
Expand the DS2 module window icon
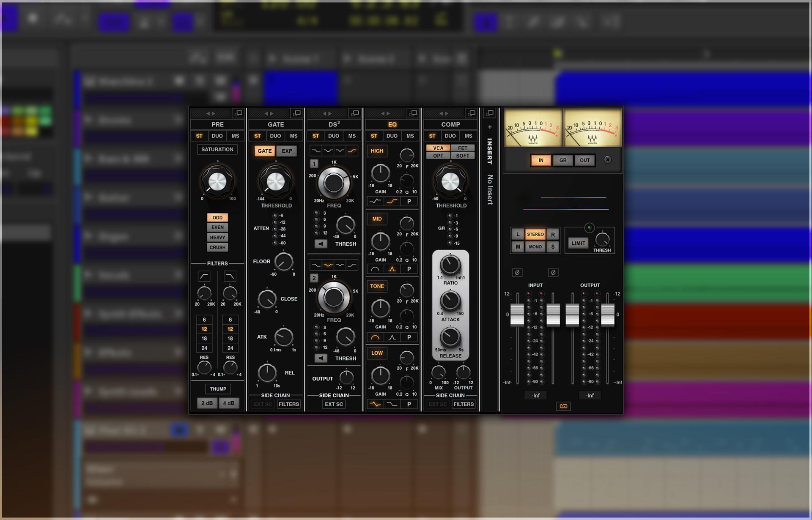click(x=355, y=113)
